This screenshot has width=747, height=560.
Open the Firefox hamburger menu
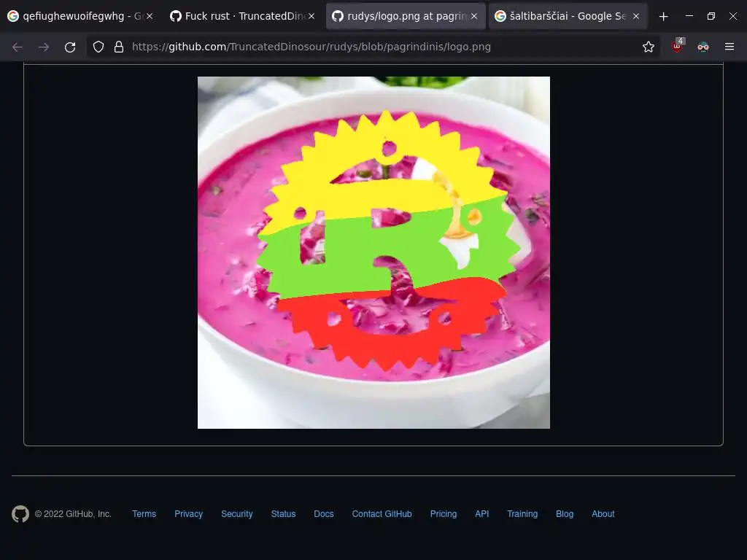tap(729, 47)
